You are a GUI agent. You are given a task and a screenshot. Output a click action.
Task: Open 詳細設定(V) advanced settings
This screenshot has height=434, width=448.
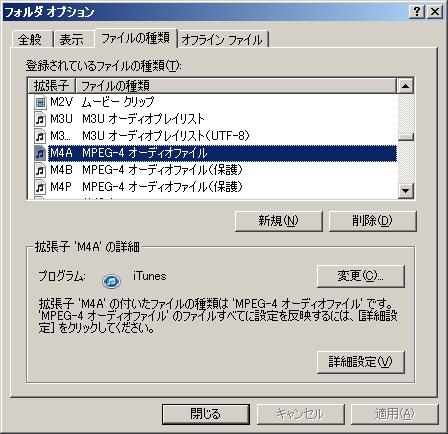pos(361,362)
